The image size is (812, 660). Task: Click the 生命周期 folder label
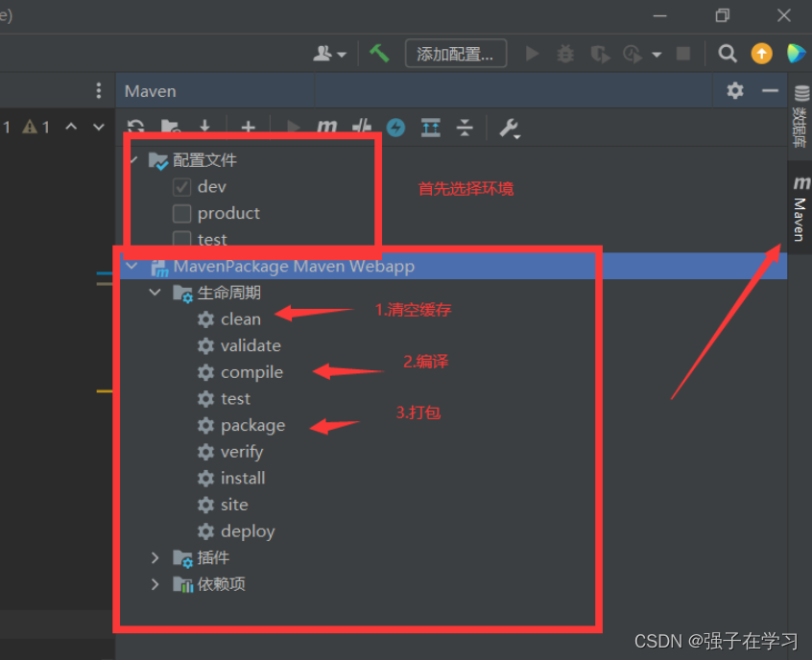[228, 293]
